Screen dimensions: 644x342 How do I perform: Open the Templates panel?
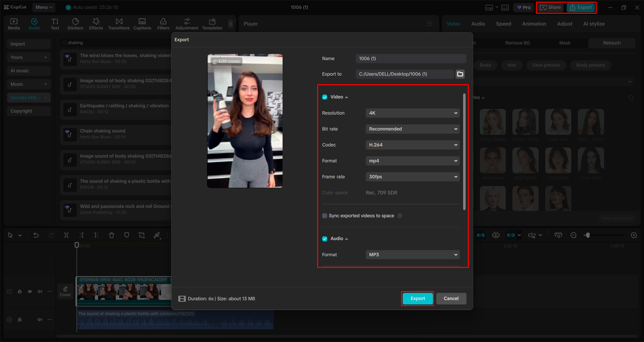212,23
